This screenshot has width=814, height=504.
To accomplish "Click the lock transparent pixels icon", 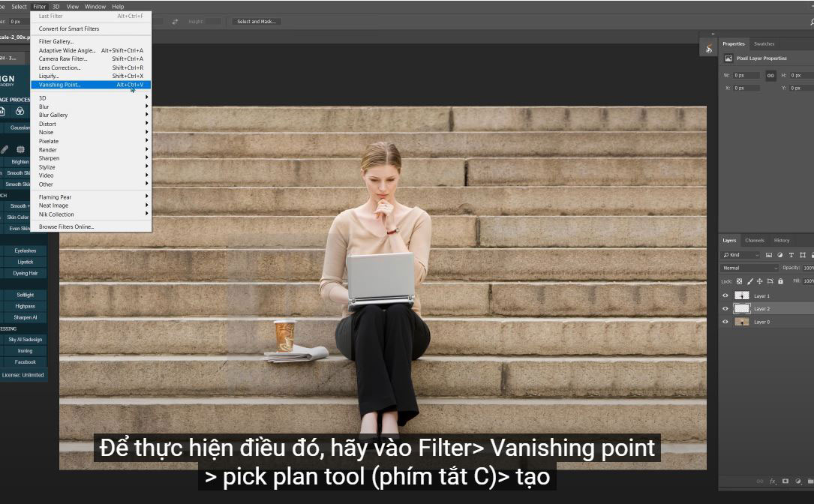I will coord(737,281).
